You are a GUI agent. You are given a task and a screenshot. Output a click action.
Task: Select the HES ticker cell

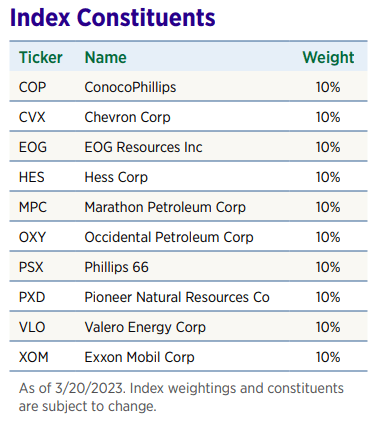coord(32,177)
